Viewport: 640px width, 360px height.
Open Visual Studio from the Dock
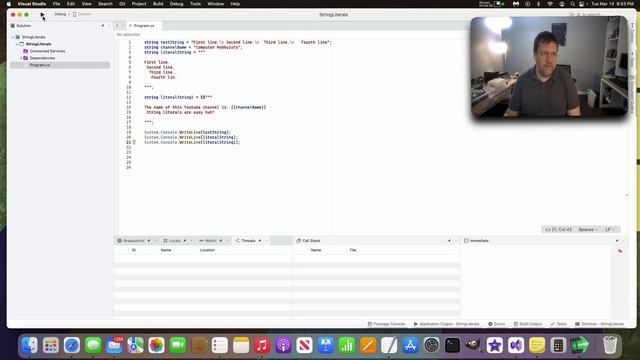pos(516,345)
